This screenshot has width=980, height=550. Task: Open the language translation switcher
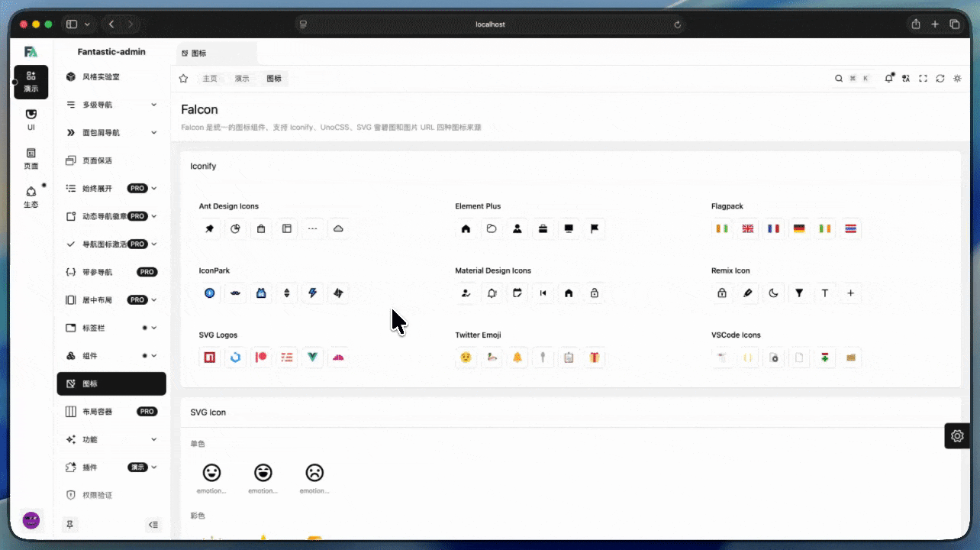tap(906, 79)
